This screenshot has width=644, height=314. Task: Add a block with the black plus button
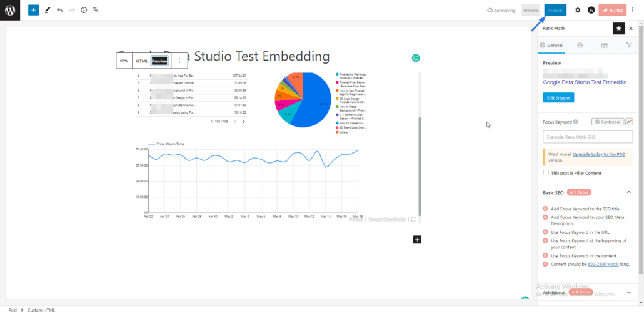pos(417,239)
